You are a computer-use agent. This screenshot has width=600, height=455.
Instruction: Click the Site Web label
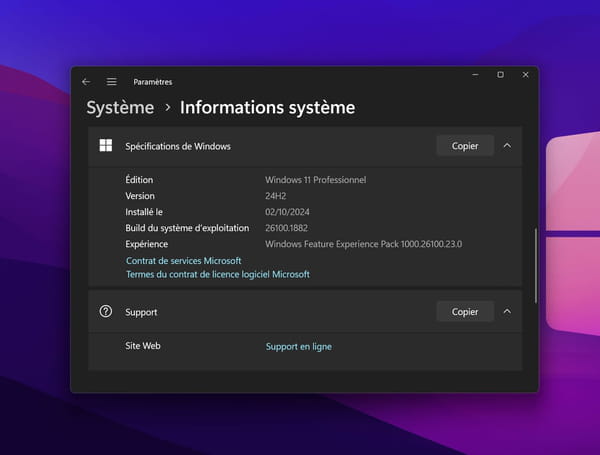tap(143, 346)
